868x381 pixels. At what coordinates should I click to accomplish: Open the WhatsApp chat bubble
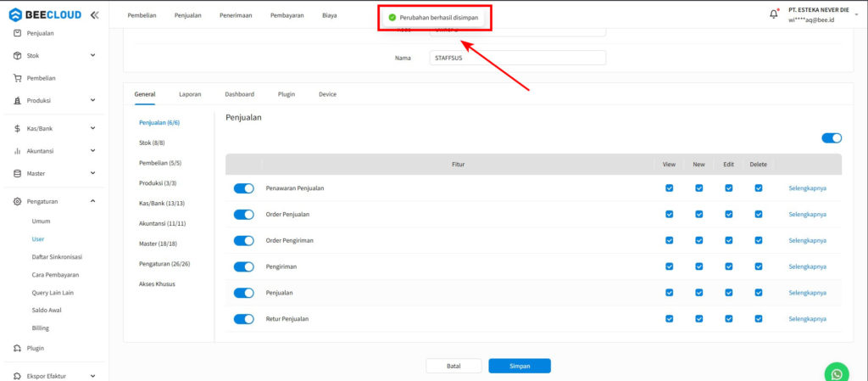(837, 373)
